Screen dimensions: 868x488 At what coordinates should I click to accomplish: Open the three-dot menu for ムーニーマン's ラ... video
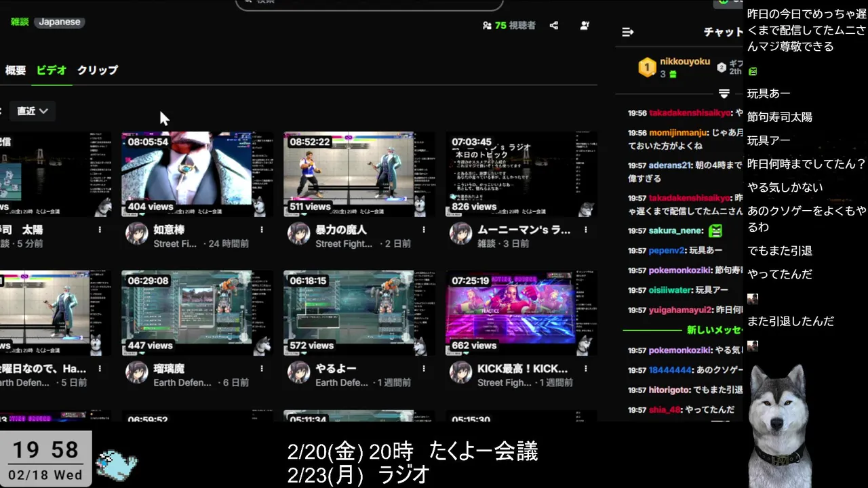pos(586,230)
